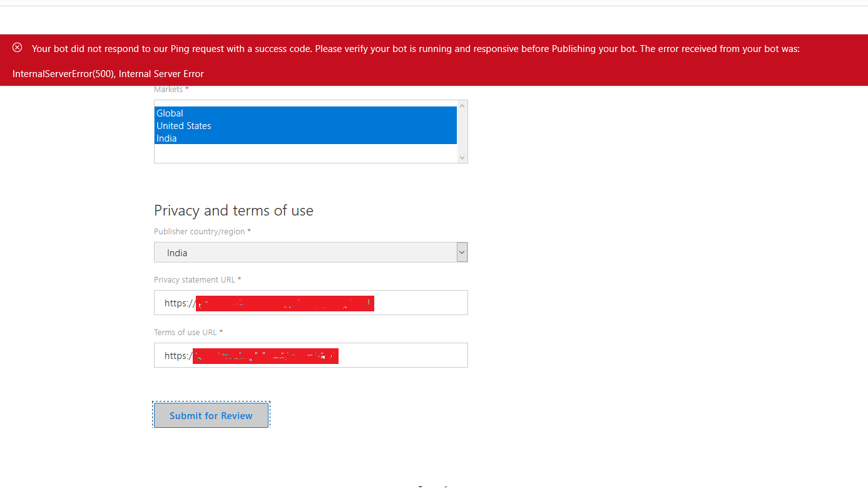868x488 pixels.
Task: Click Markets list scroll up arrow
Action: click(x=462, y=105)
